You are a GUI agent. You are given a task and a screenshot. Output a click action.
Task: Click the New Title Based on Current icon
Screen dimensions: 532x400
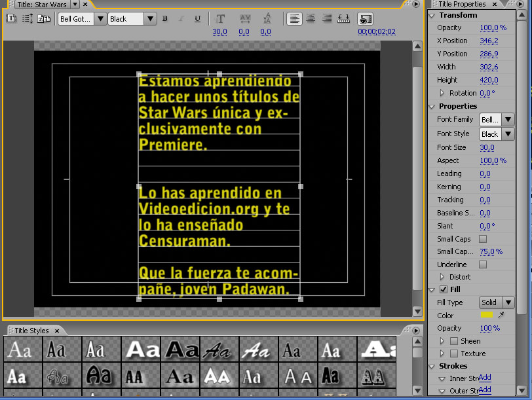click(11, 19)
